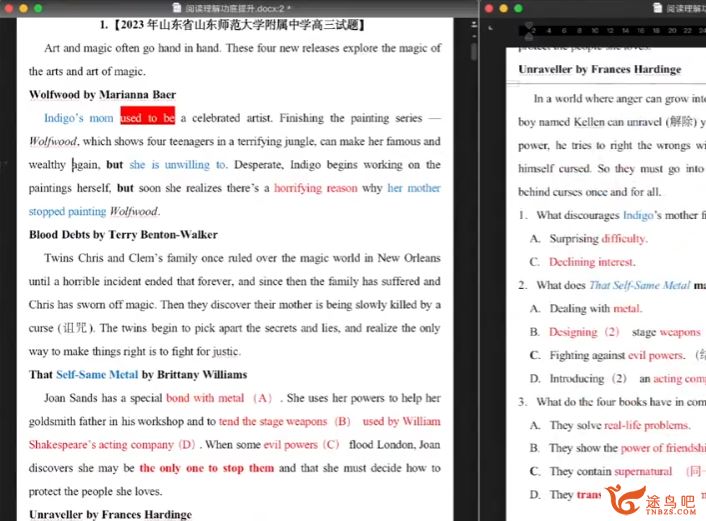This screenshot has height=521, width=706.
Task: Click blue italic 'That Self-Same Metal' in question 2
Action: (639, 285)
